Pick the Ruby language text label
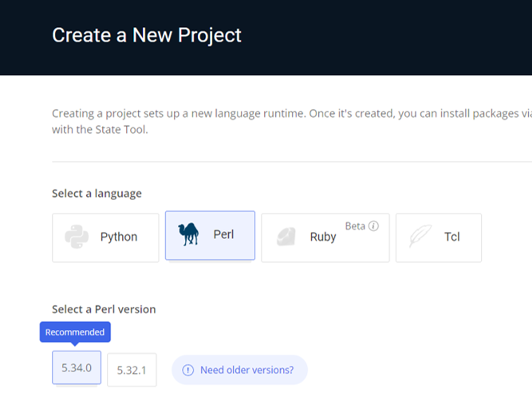Screen dimensions: 532x416 [x=323, y=237]
